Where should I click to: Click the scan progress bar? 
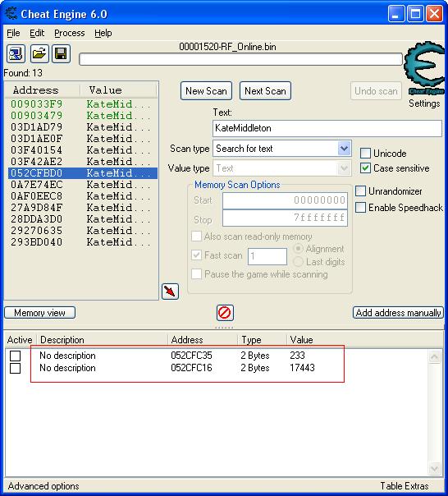(x=240, y=59)
